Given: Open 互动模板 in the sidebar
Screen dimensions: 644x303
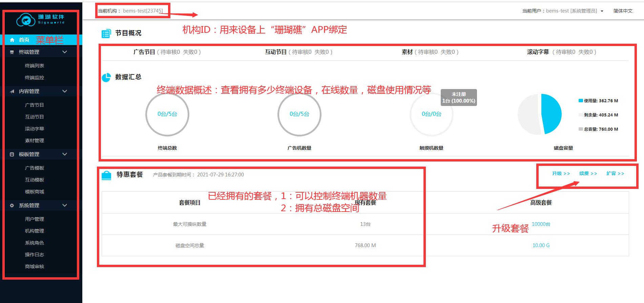Looking at the screenshot, I should pos(35,180).
